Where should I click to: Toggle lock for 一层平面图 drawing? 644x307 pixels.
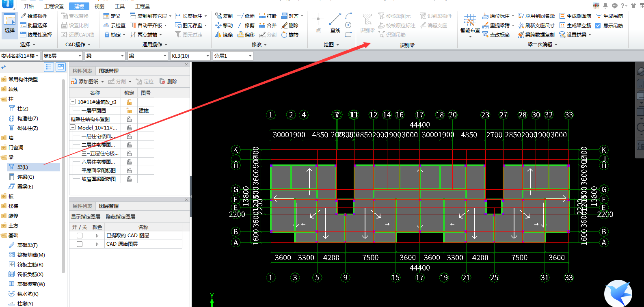click(x=129, y=110)
